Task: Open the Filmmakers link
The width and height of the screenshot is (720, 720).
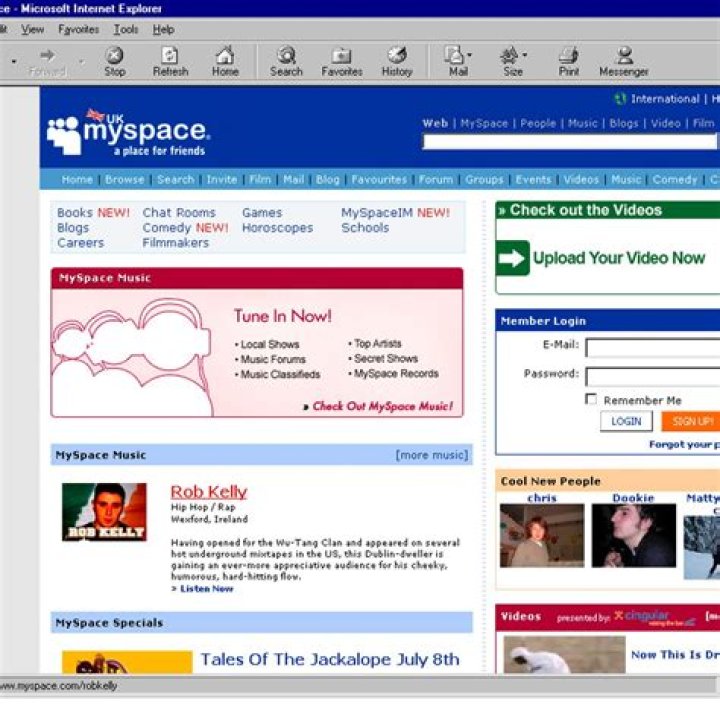Action: click(175, 242)
